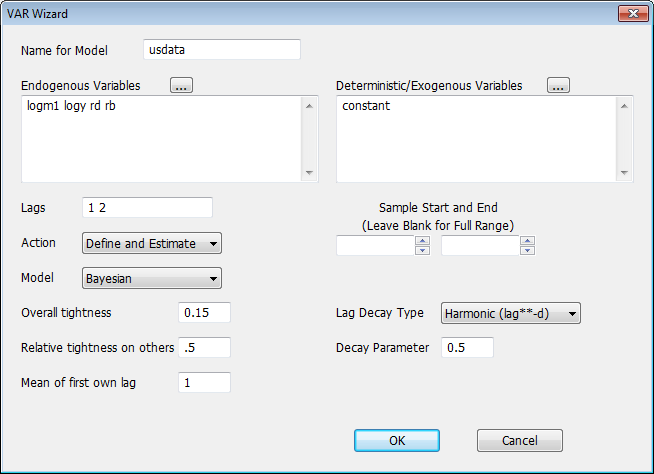Click the Decay Parameter field

467,348
